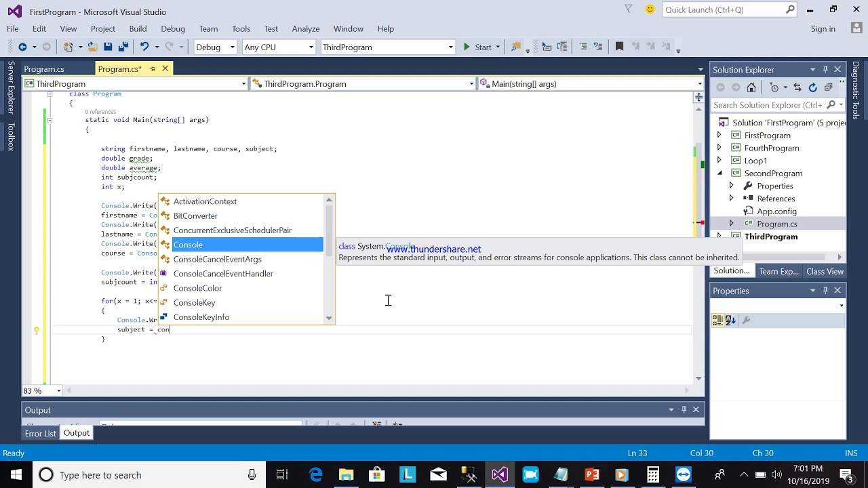Image resolution: width=868 pixels, height=488 pixels.
Task: Open the ThirdProgram startup project dropdown
Action: 450,47
